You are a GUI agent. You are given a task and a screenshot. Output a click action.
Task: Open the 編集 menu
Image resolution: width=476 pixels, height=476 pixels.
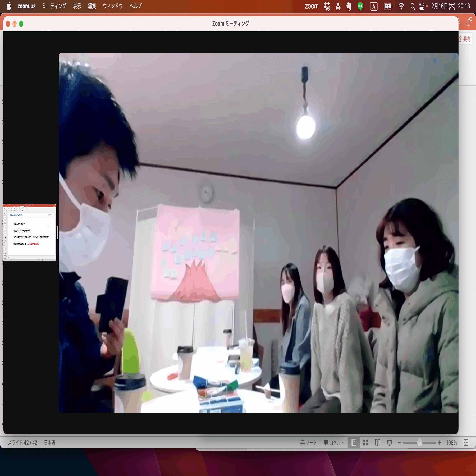[92, 6]
